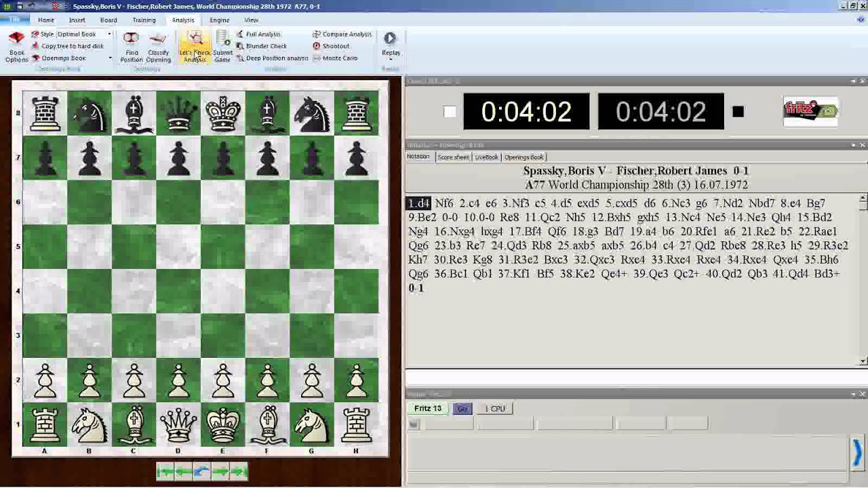Click the 1 CPU button
This screenshot has width=868, height=488.
[x=495, y=409]
